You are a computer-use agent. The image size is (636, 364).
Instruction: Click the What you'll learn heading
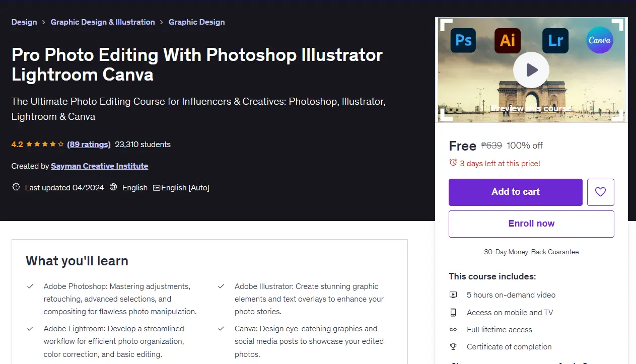(x=77, y=261)
